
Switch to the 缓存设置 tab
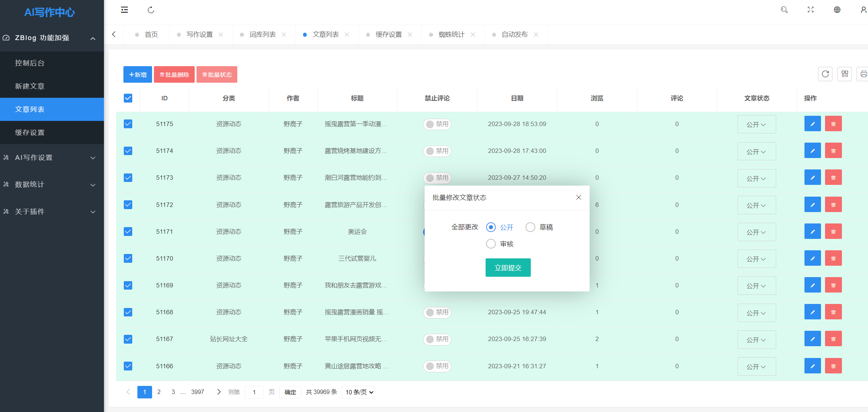pos(388,35)
